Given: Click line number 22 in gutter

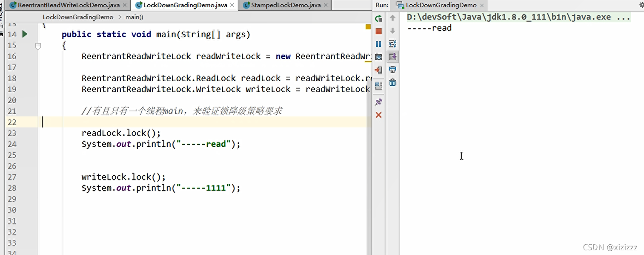Looking at the screenshot, I should [11, 122].
